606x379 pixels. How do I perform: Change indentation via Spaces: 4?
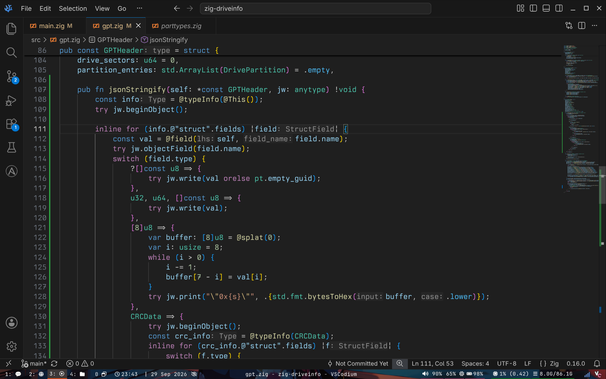tap(475, 364)
